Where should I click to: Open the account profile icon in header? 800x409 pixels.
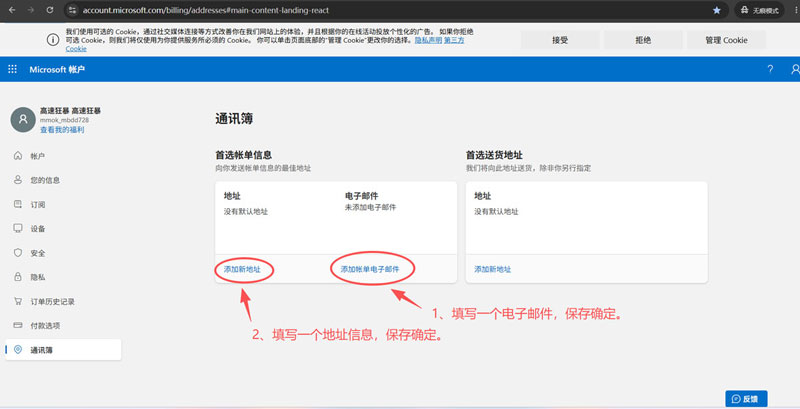[x=795, y=69]
